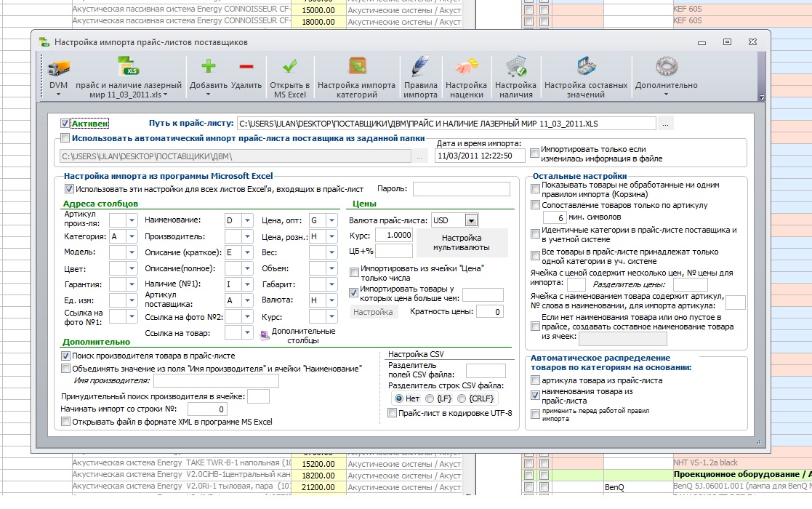Open Категория column dropdown
The width and height of the screenshot is (812, 509).
coord(132,236)
